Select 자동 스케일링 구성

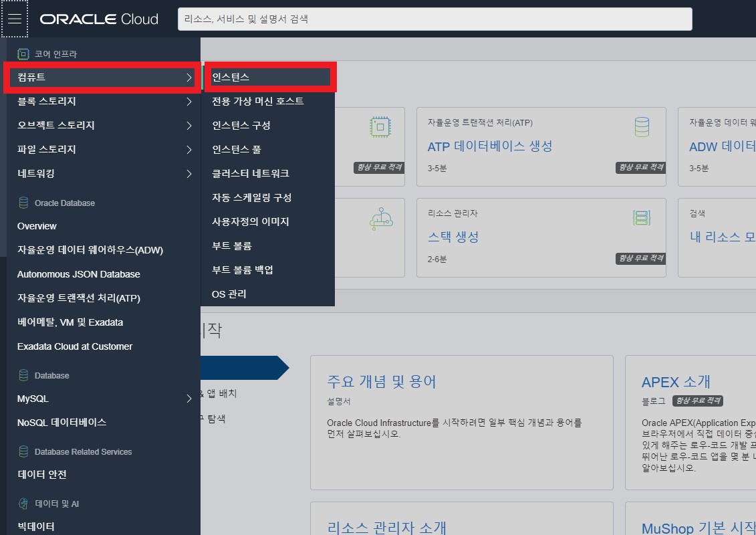[x=252, y=198]
